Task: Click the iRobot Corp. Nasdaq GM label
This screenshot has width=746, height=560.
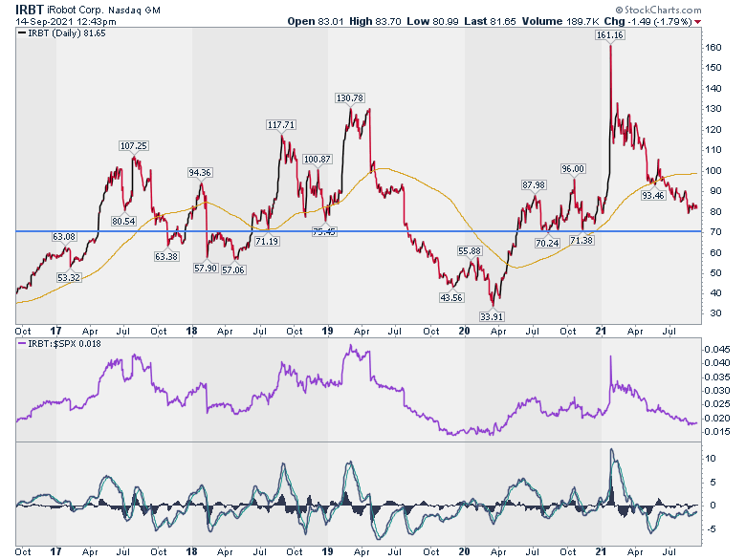Action: click(103, 10)
